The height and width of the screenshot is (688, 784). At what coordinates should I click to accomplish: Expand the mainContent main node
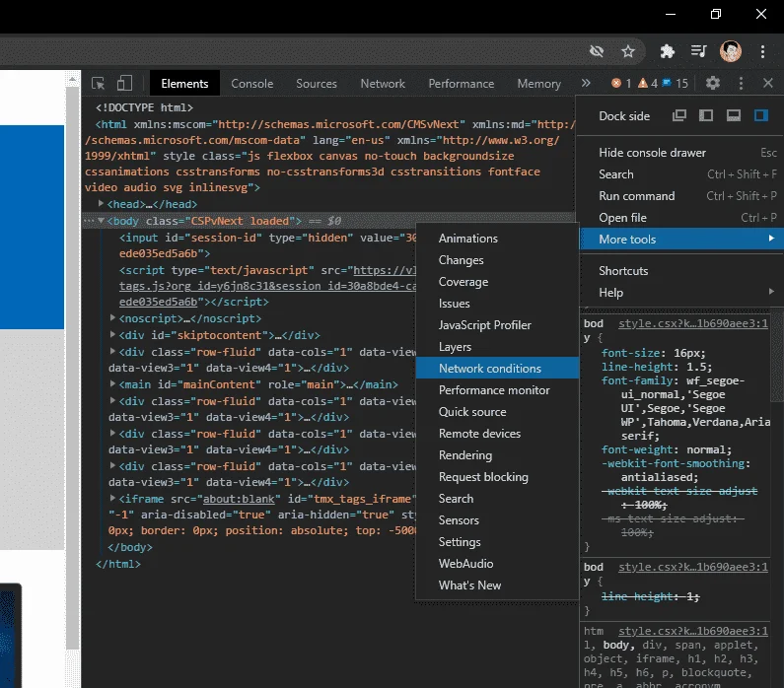[x=113, y=383]
